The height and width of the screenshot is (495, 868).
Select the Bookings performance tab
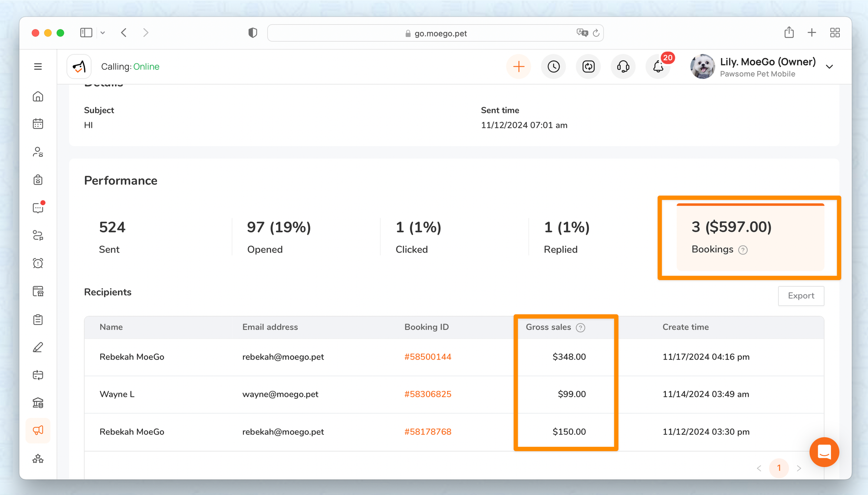tap(750, 237)
